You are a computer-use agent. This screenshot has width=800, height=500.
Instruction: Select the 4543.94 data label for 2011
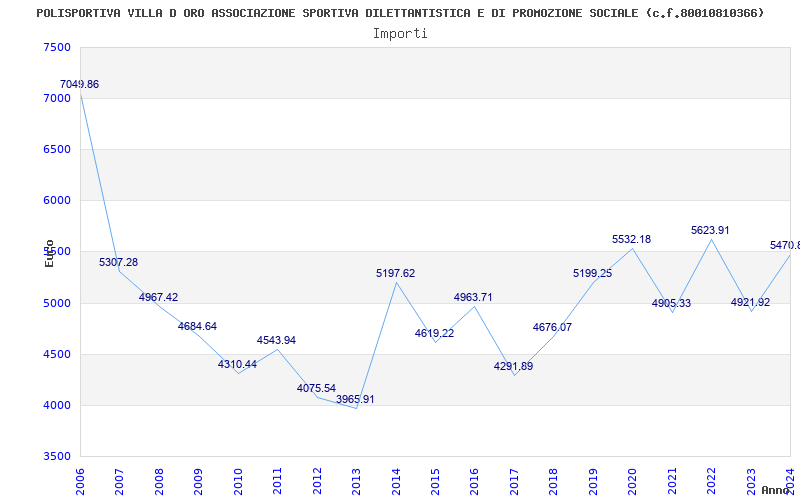[276, 341]
